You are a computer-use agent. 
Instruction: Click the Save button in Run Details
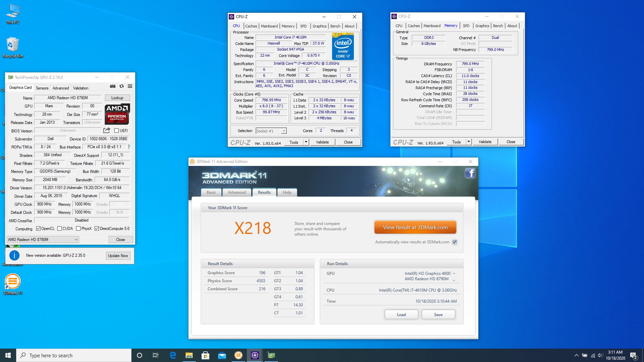coord(438,315)
